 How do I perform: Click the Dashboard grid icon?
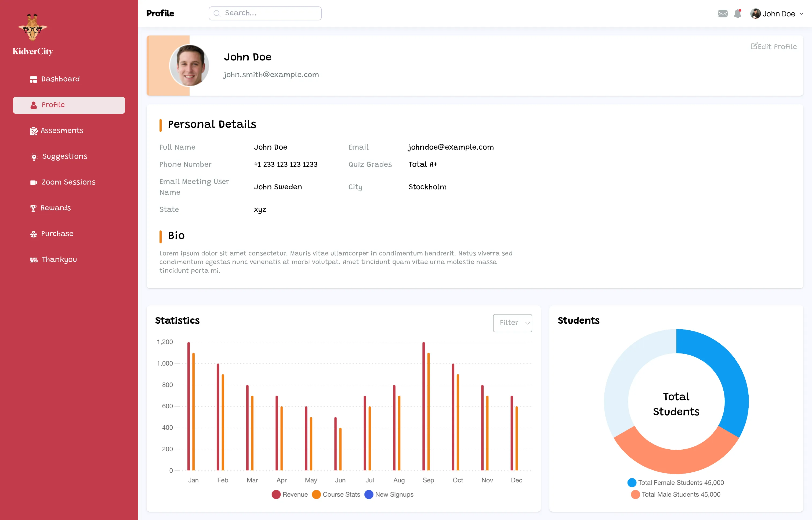[x=33, y=79]
